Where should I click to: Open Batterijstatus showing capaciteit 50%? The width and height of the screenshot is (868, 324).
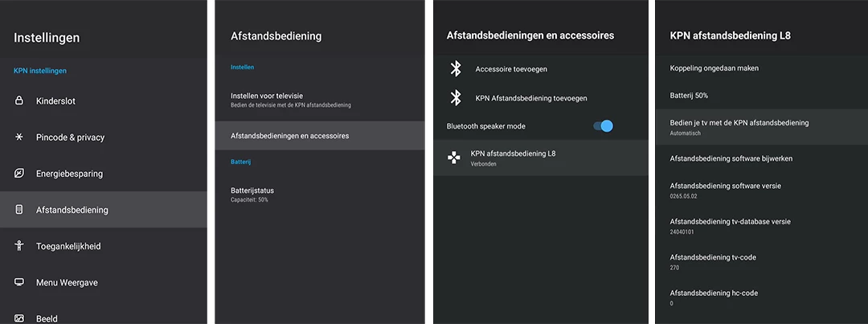319,195
